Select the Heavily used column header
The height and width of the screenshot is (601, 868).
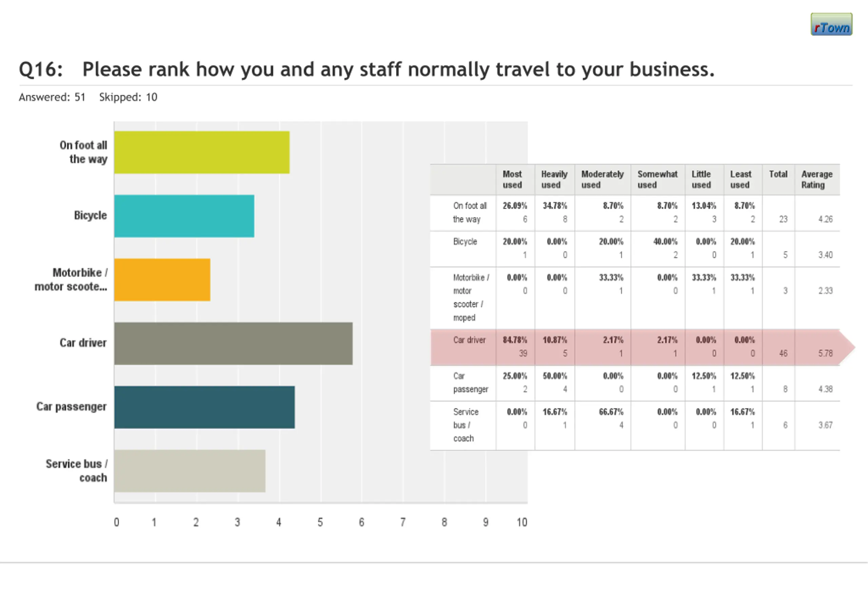coord(554,180)
